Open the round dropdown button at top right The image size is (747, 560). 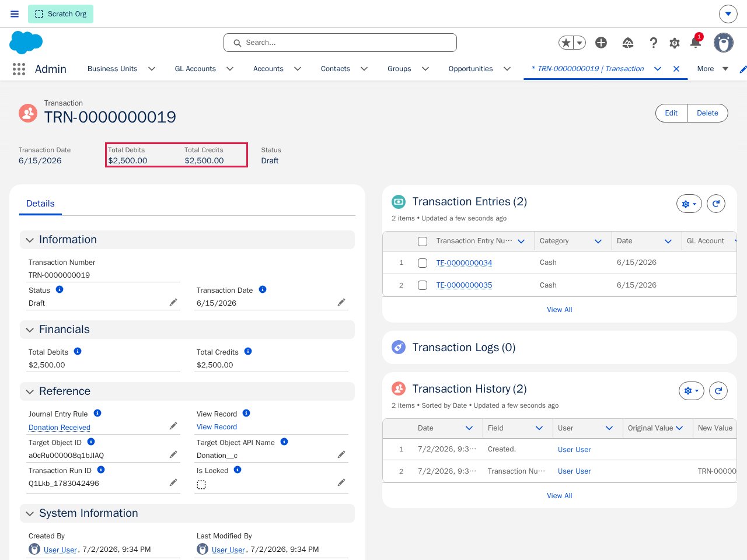pos(728,14)
